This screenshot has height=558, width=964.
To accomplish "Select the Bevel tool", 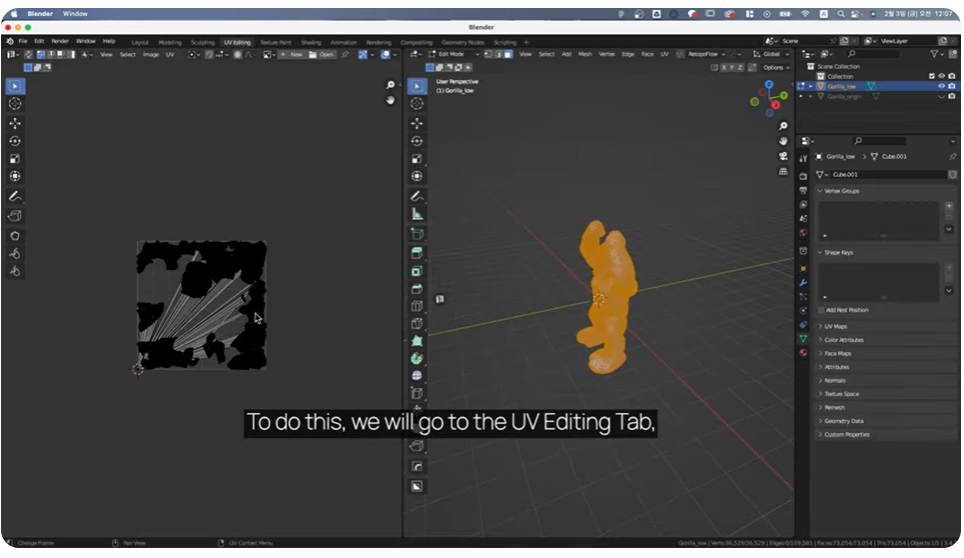I will click(417, 289).
